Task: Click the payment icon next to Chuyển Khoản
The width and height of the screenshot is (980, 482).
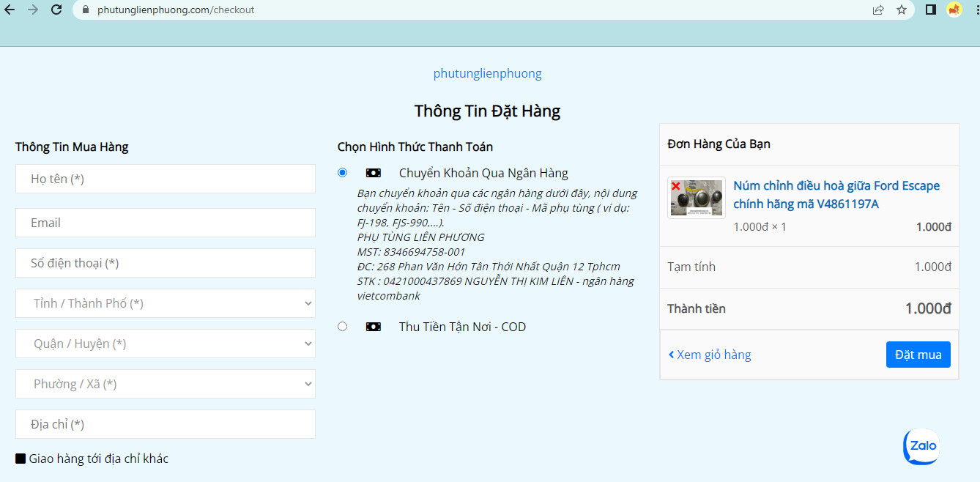Action: 373,172
